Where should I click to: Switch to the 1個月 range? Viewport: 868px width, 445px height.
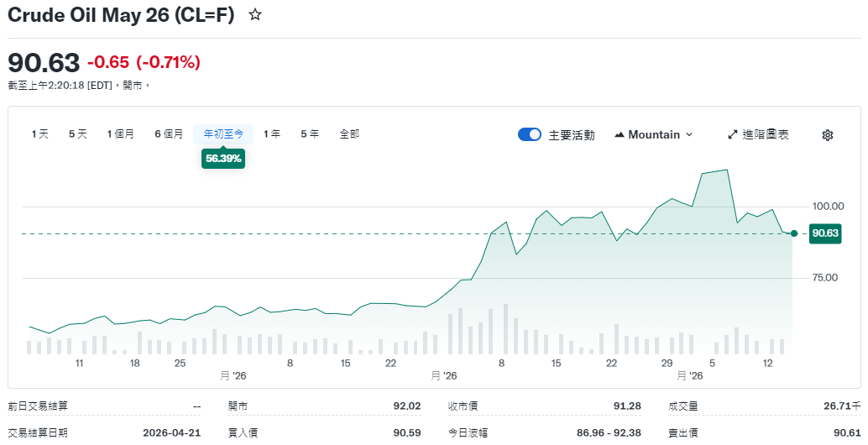[121, 134]
